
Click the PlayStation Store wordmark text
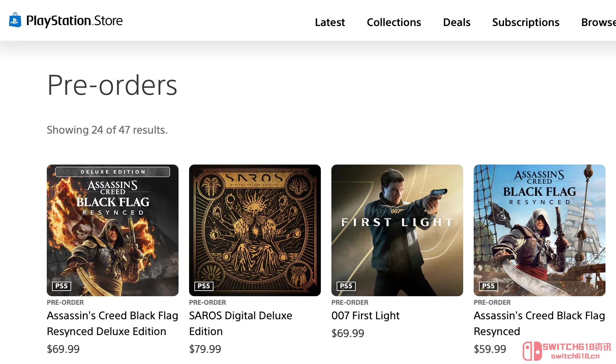pos(74,21)
